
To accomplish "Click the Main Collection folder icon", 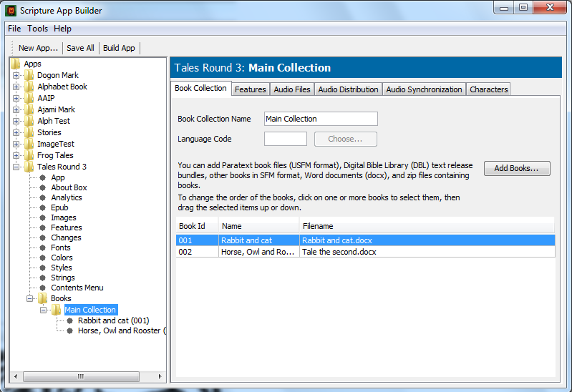I will 56,310.
